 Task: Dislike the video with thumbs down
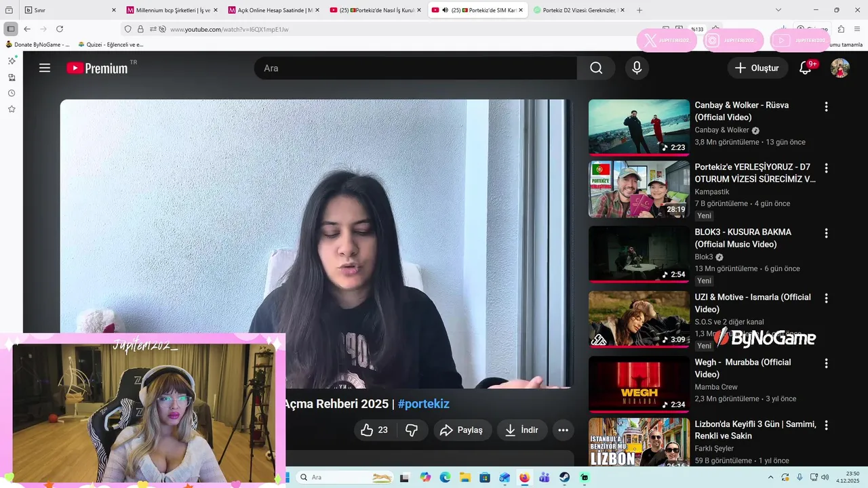412,430
